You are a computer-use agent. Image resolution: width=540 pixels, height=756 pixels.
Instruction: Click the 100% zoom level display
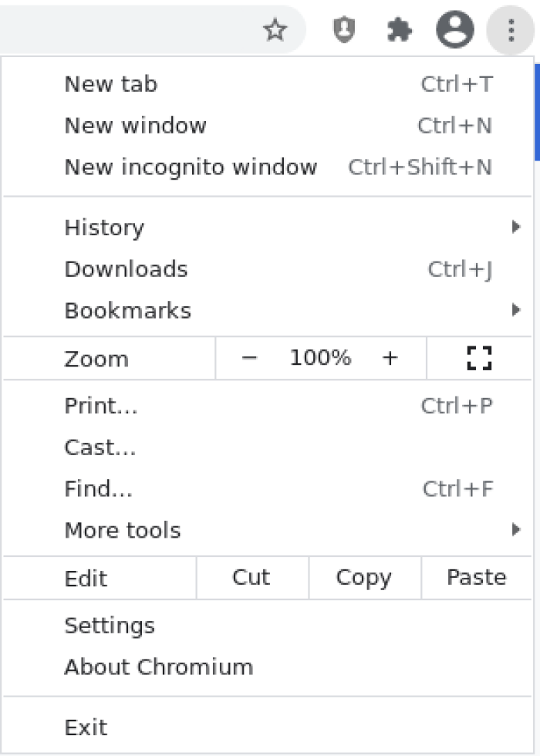(x=319, y=357)
